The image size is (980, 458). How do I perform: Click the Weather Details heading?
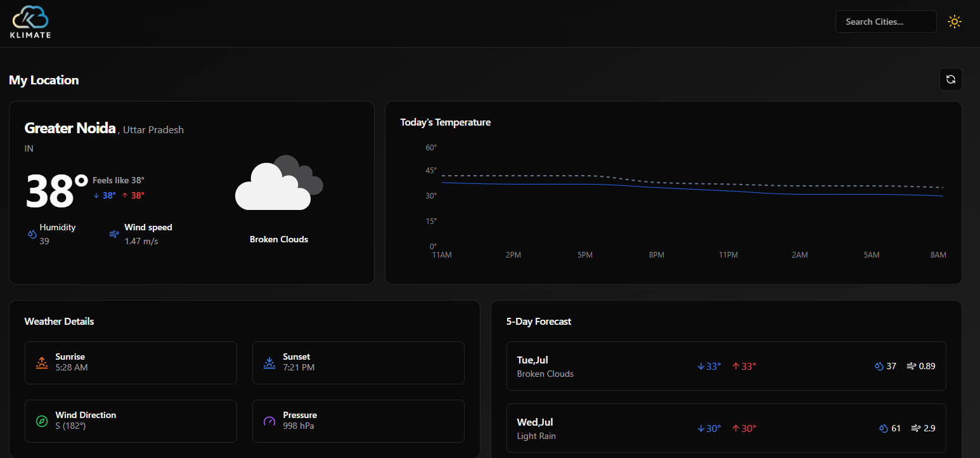coord(59,321)
